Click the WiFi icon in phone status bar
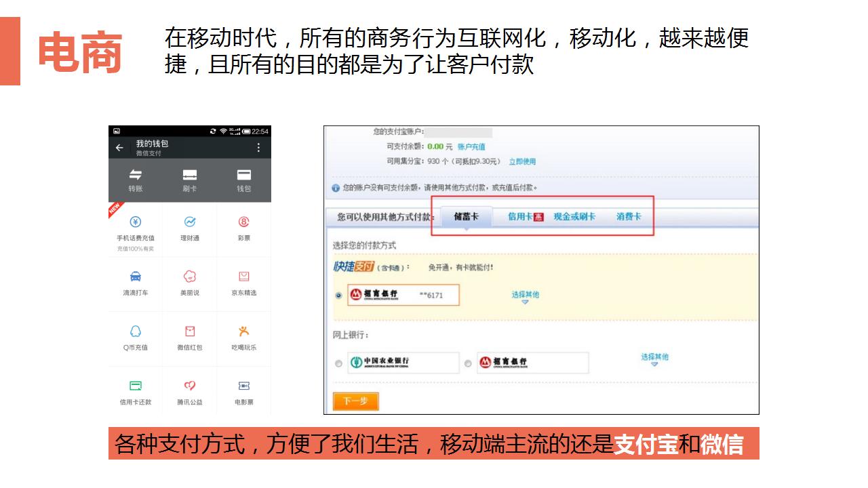This screenshot has height=488, width=868. (223, 131)
